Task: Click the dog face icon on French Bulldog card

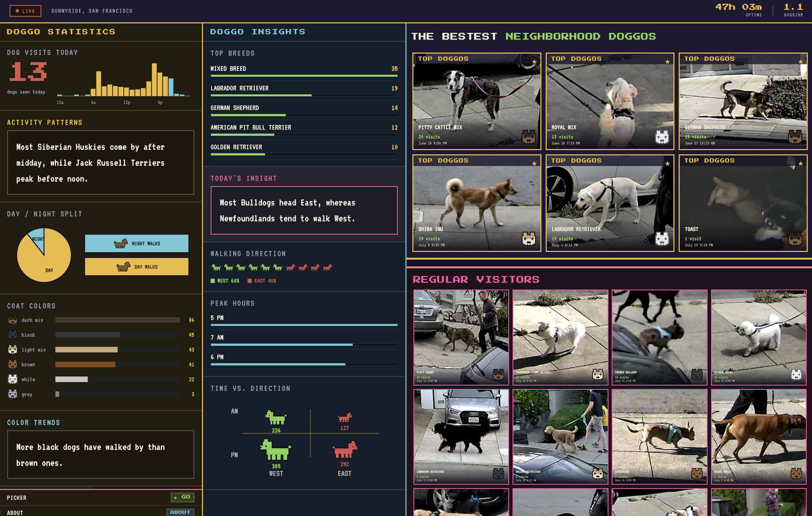Action: pyautogui.click(x=697, y=374)
